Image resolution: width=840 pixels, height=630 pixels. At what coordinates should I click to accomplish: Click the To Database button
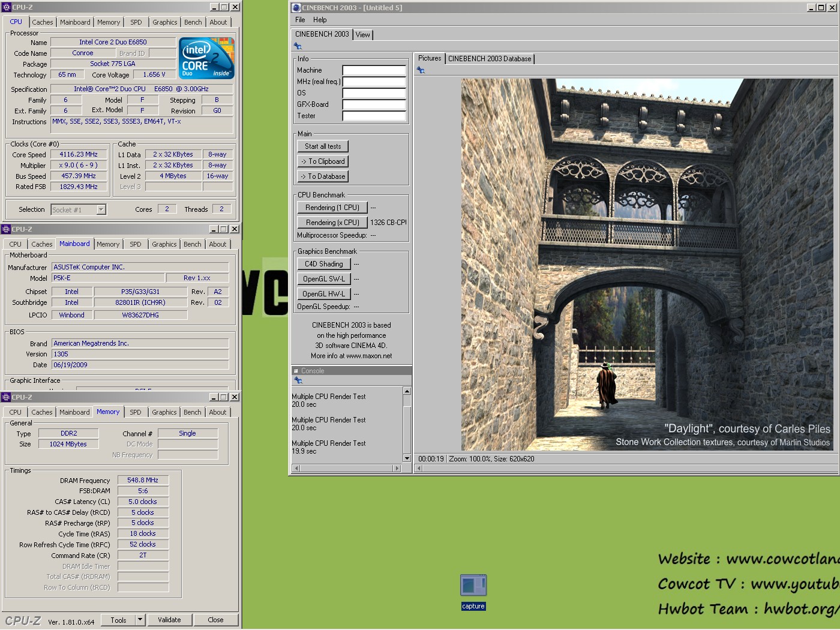[323, 176]
